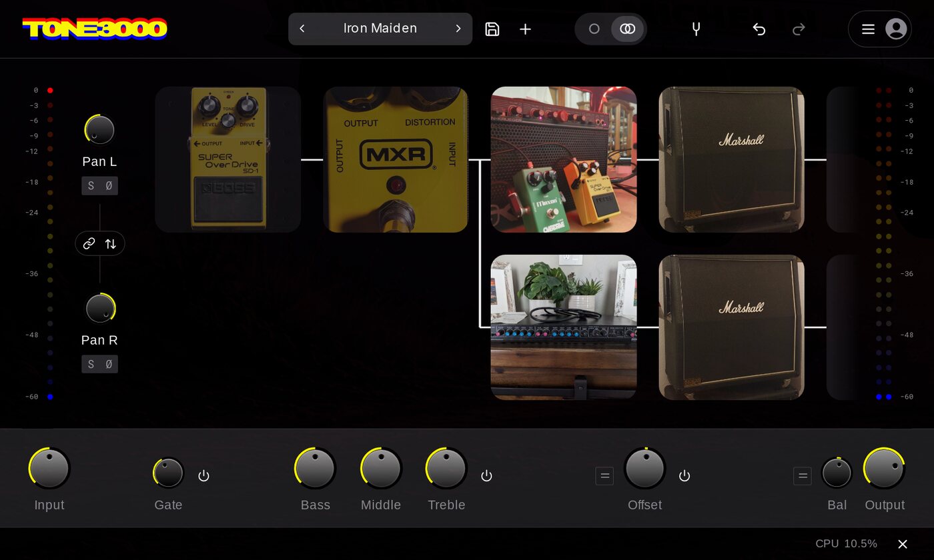Screen dimensions: 934x560
Task: Save the current preset with floppy icon
Action: click(492, 29)
